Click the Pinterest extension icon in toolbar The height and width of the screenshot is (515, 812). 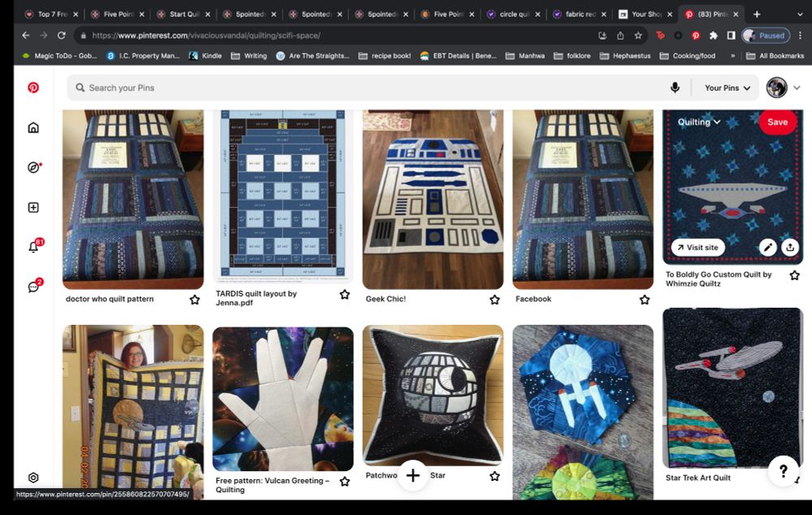(x=696, y=35)
